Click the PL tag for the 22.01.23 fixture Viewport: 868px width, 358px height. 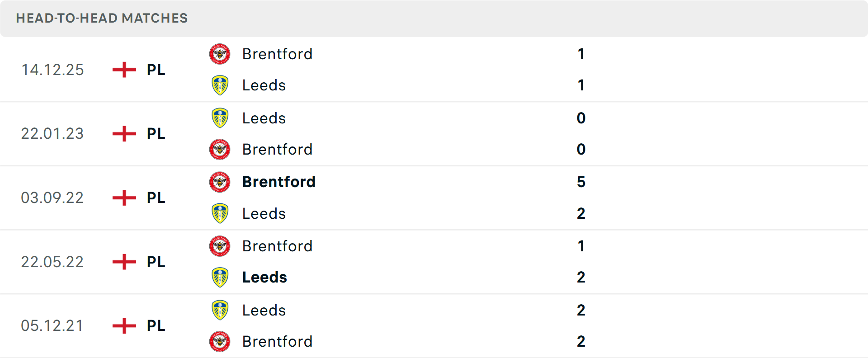click(x=156, y=134)
